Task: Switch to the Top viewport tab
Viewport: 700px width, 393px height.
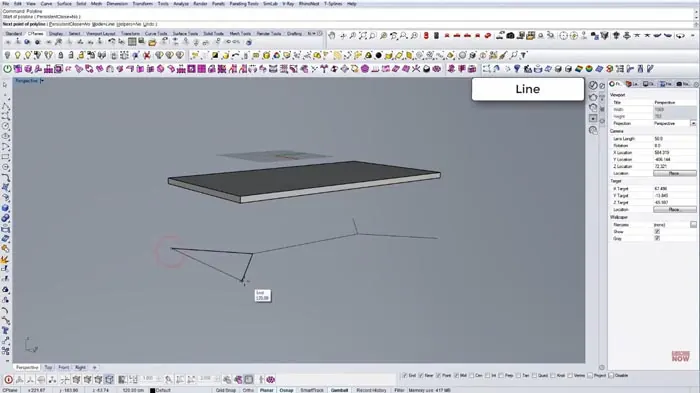Action: pyautogui.click(x=48, y=368)
